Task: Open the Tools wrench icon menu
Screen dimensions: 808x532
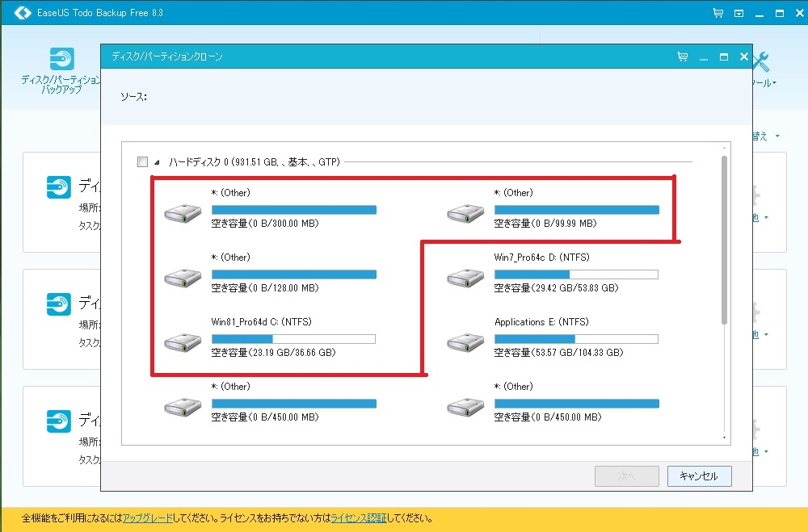Action: click(x=762, y=62)
